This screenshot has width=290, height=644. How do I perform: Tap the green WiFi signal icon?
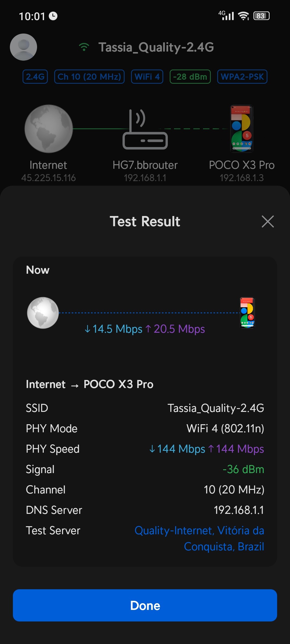click(84, 47)
